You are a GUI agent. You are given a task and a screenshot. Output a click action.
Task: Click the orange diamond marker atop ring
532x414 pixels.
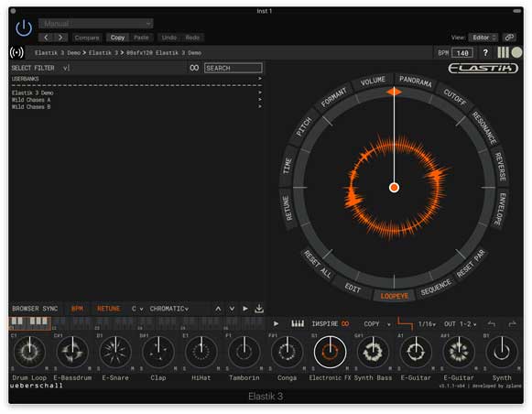[394, 92]
